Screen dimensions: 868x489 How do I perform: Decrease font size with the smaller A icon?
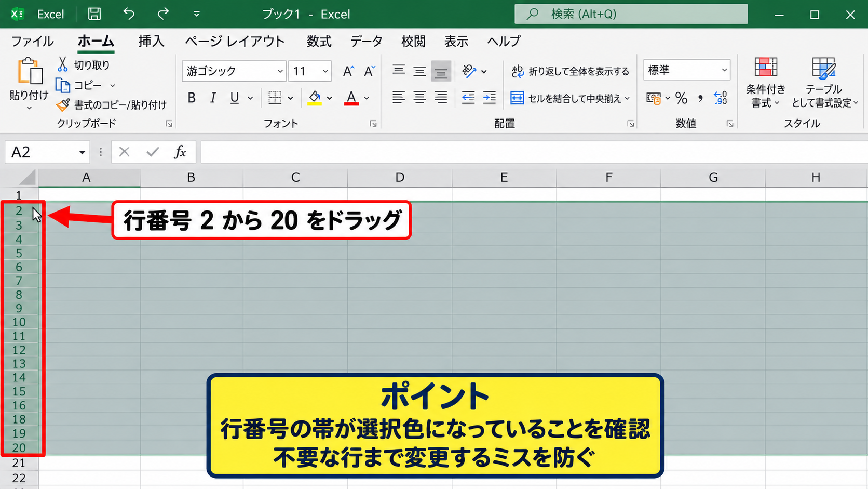[x=369, y=71]
